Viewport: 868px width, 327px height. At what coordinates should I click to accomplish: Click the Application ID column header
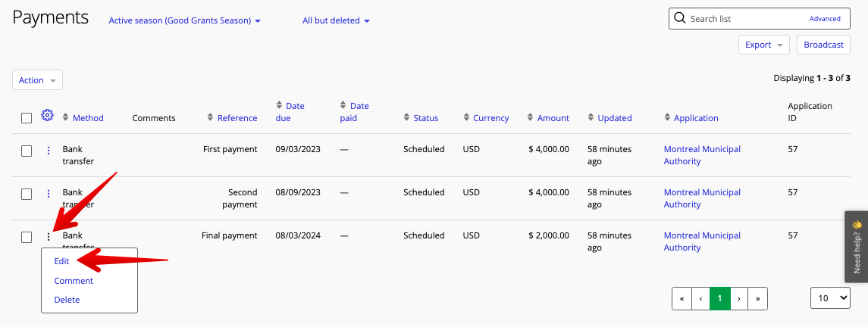point(810,111)
